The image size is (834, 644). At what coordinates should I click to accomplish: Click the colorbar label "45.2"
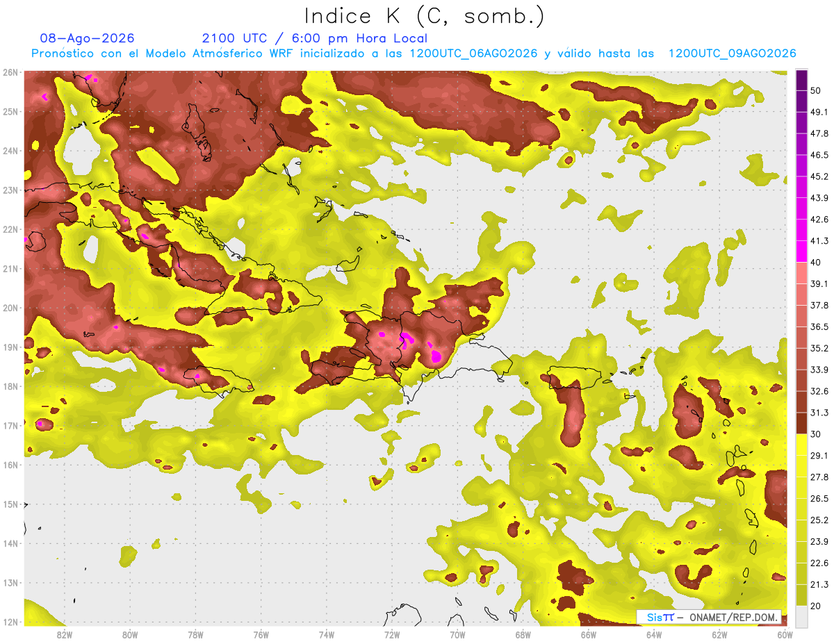[819, 176]
